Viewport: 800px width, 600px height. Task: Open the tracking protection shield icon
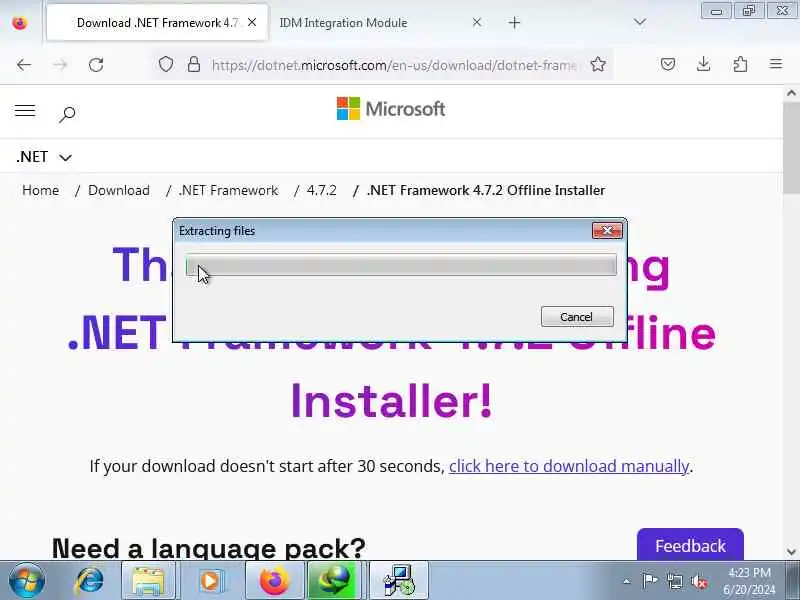166,65
